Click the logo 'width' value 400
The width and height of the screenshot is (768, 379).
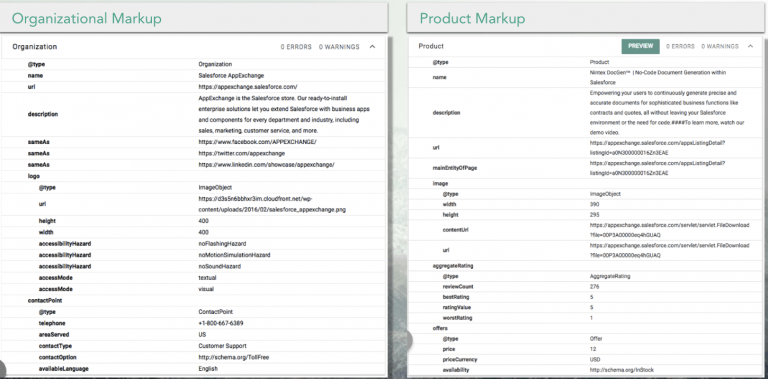coord(203,232)
